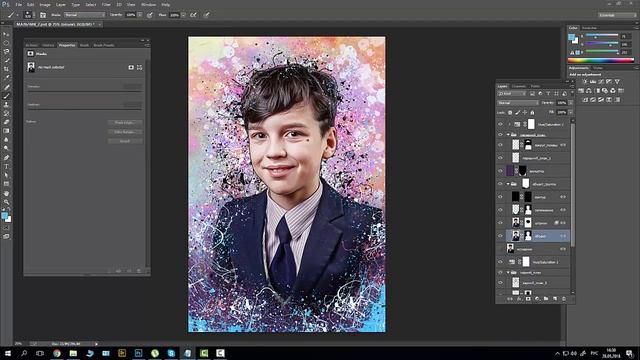Add a Curves adjustment from Adjustments panel
The width and height of the screenshot is (640, 360).
pos(601,82)
